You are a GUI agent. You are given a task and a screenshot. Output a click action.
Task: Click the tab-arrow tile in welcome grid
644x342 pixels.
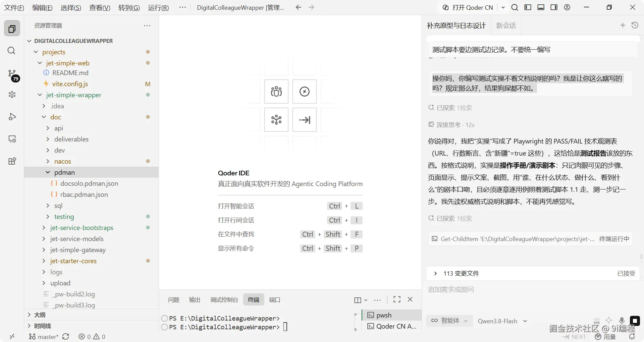[x=304, y=120]
